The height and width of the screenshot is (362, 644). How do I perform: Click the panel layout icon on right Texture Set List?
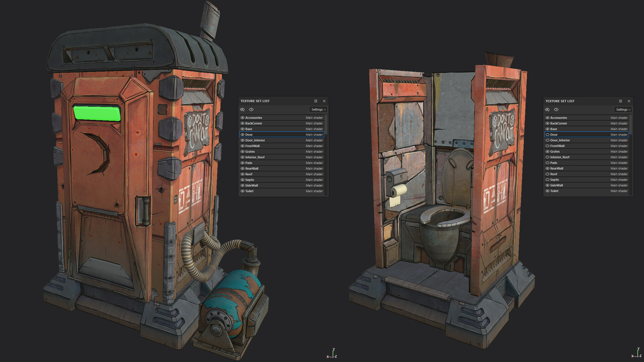tap(621, 101)
